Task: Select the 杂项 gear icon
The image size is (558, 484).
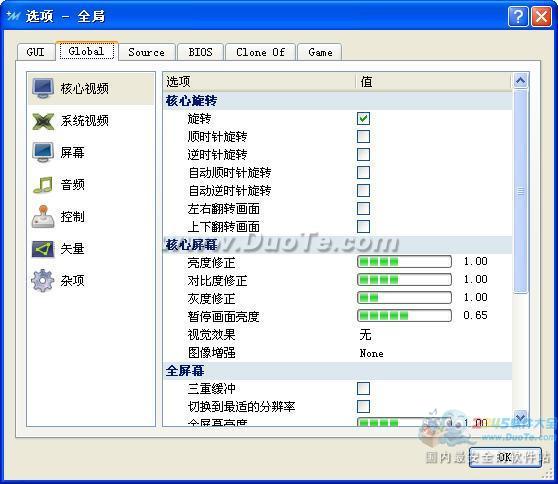Action: 43,281
